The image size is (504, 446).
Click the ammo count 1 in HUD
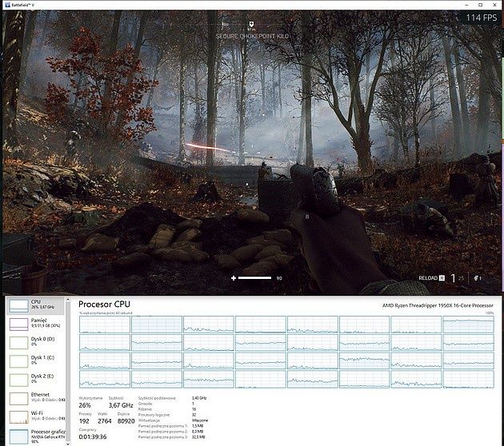(453, 278)
